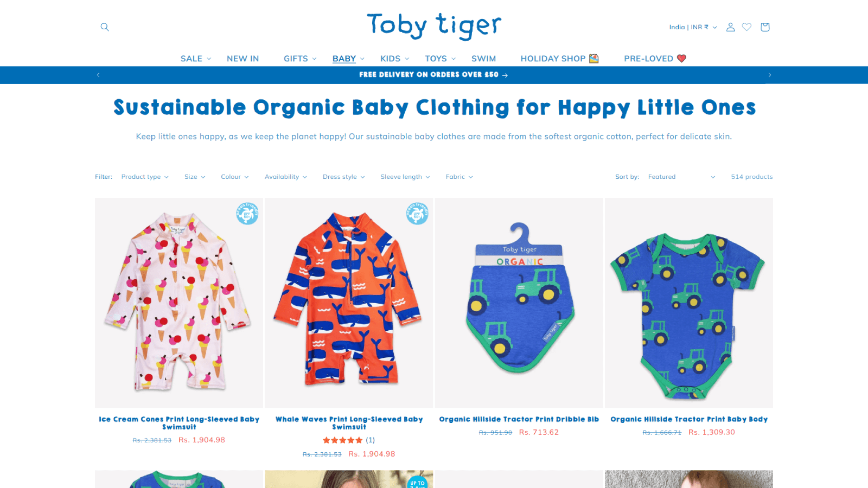This screenshot has height=488, width=868.
Task: Click the Toby tiger logo
Action: pyautogui.click(x=434, y=25)
